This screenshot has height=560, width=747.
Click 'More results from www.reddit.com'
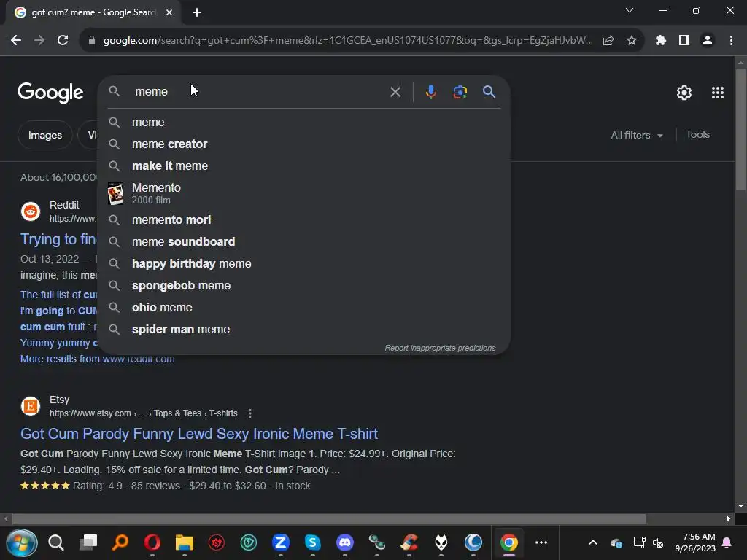pos(98,359)
